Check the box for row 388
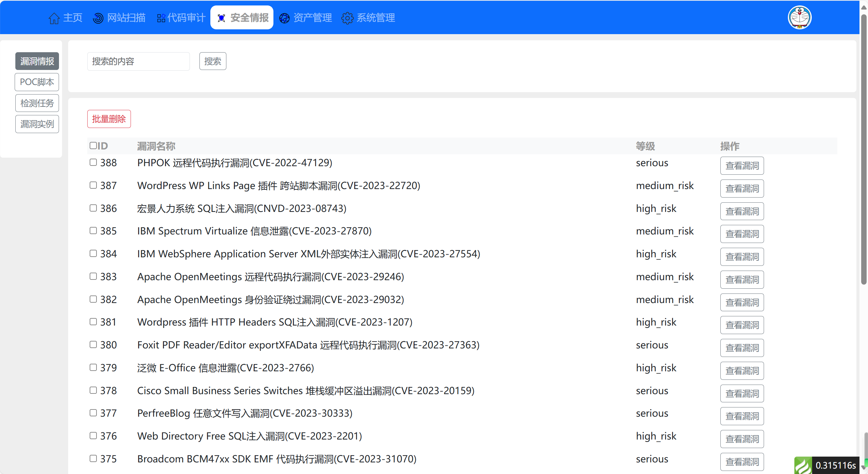This screenshot has height=474, width=868. click(93, 162)
